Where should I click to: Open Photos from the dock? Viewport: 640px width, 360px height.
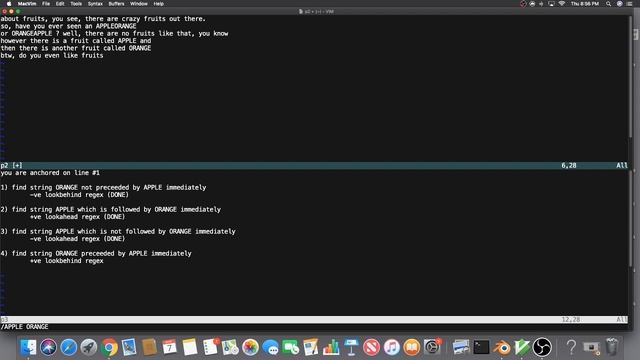pyautogui.click(x=250, y=347)
